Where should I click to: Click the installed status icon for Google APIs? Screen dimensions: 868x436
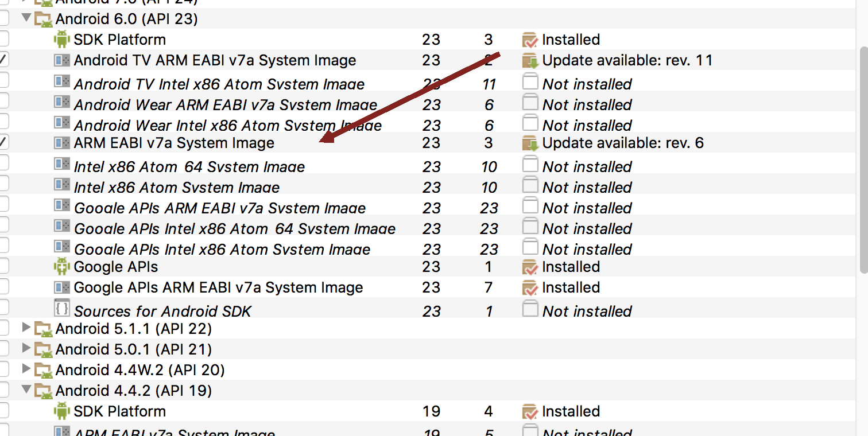[529, 267]
